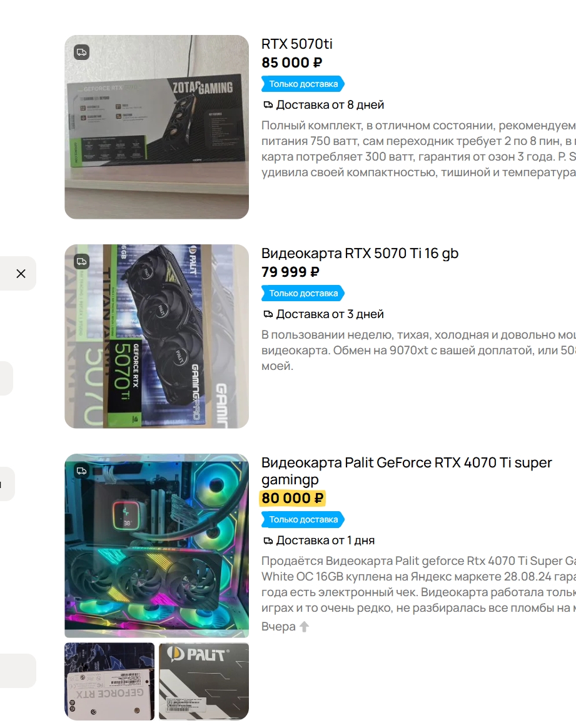Image resolution: width=576 pixels, height=728 pixels.
Task: Click truck icon beside Доставка от 8 дней
Action: [x=268, y=105]
